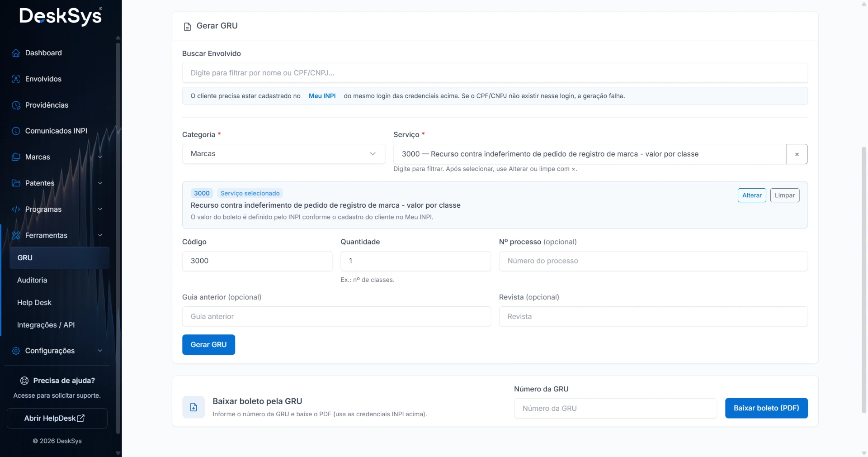Click the Limpar button
This screenshot has width=868, height=457.
[785, 195]
